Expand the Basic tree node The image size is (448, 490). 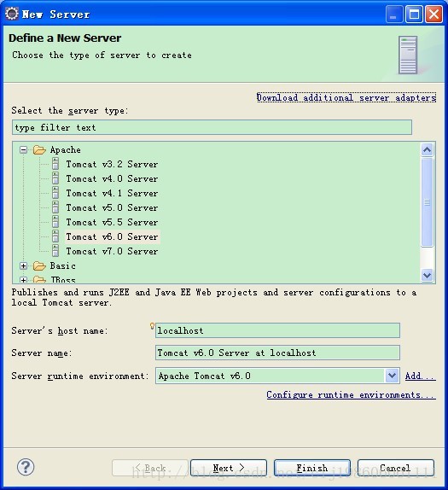(23, 265)
